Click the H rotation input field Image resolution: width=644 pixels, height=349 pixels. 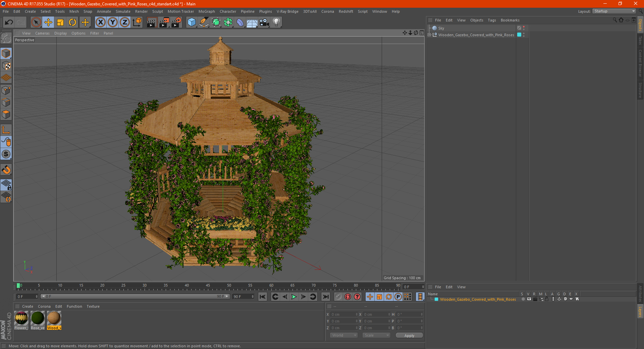[410, 314]
